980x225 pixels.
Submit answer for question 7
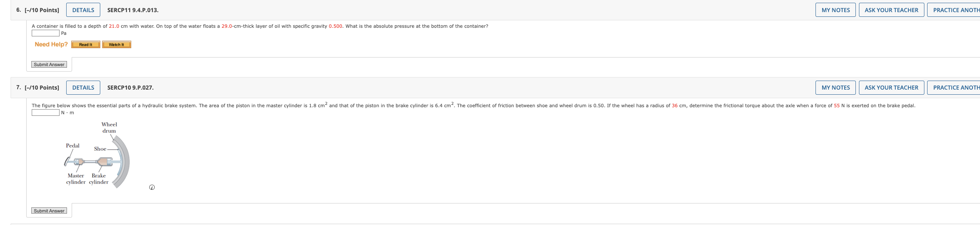pyautogui.click(x=49, y=211)
